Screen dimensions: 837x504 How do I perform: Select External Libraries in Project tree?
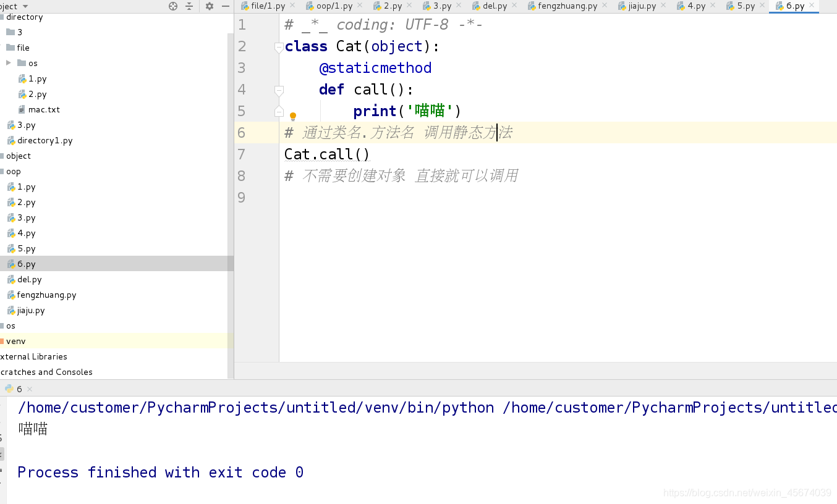[x=33, y=356]
